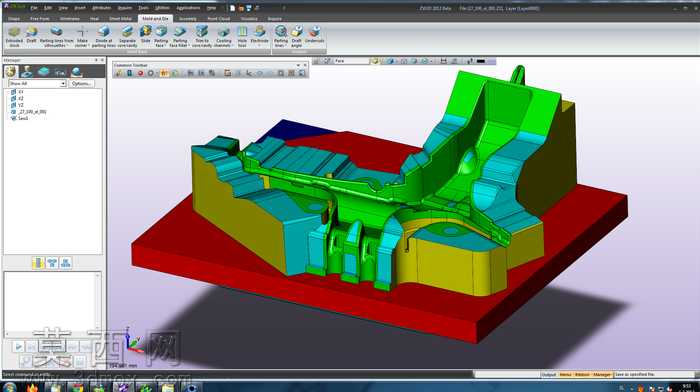700x392 pixels.
Task: Click Ribbon toggle in status bar
Action: tap(583, 375)
